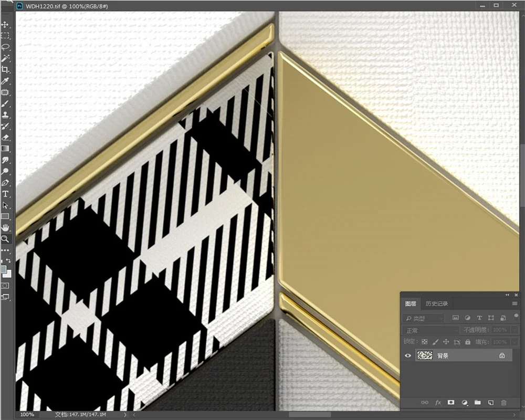Delete the layer with trash icon
Image resolution: width=525 pixels, height=420 pixels.
(503, 403)
